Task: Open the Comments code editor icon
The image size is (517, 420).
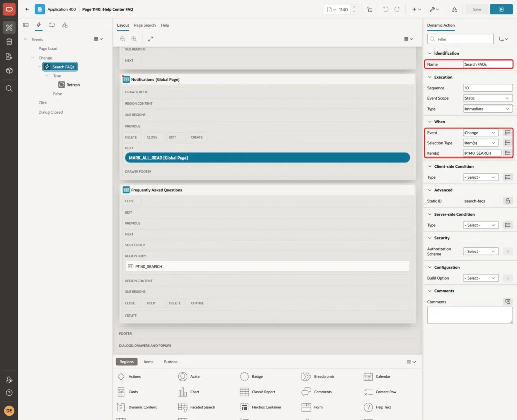Action: [x=508, y=302]
